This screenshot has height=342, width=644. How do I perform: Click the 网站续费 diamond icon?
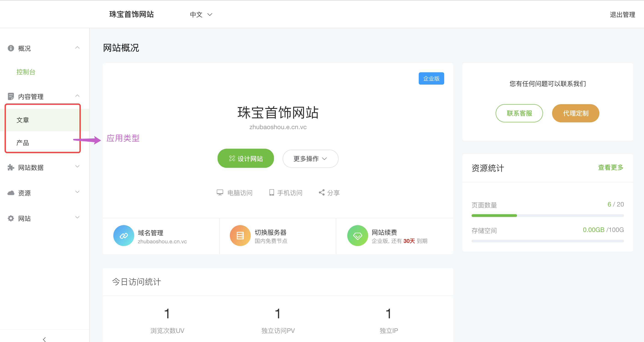coord(357,236)
